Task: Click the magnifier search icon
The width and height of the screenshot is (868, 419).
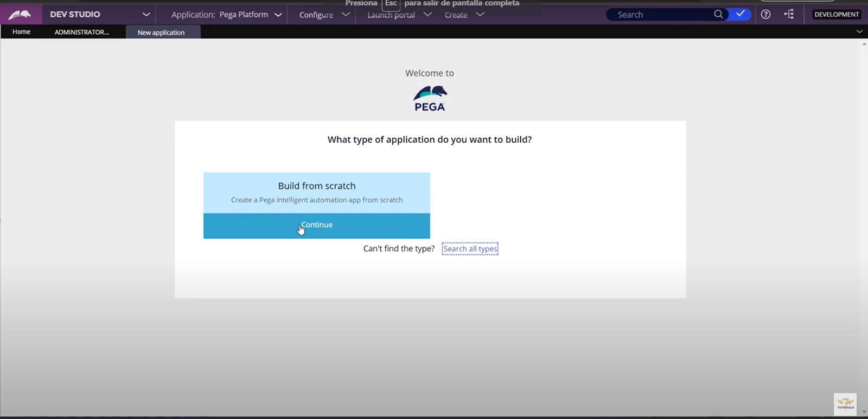Action: pos(718,15)
